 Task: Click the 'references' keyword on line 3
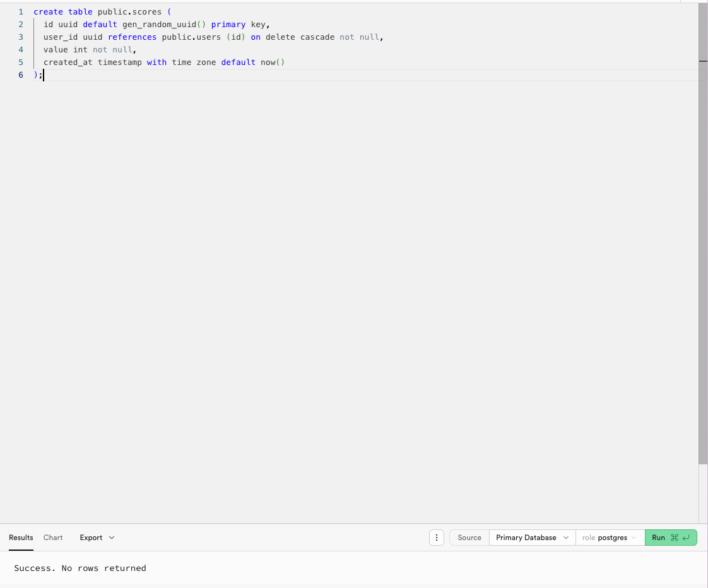pyautogui.click(x=132, y=37)
